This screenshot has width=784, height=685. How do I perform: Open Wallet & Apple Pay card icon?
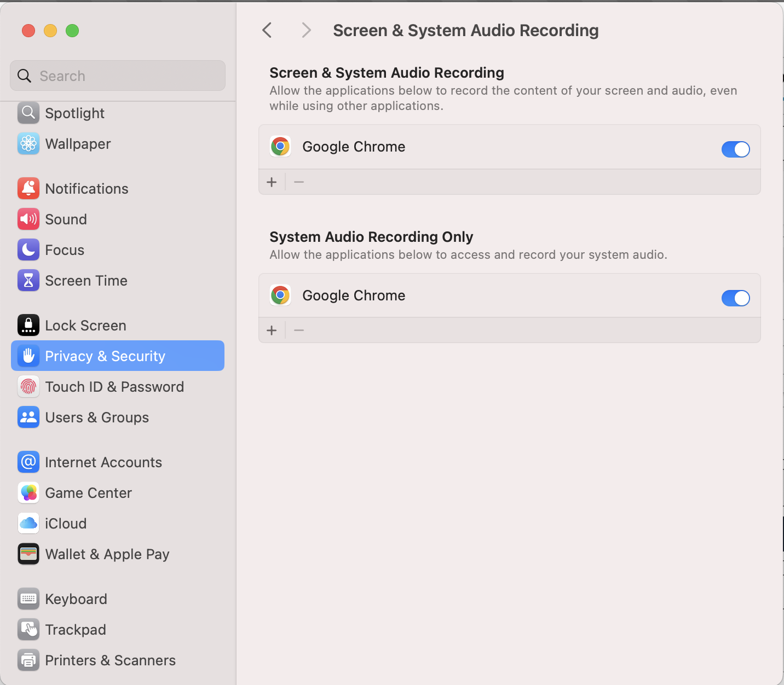(x=28, y=554)
